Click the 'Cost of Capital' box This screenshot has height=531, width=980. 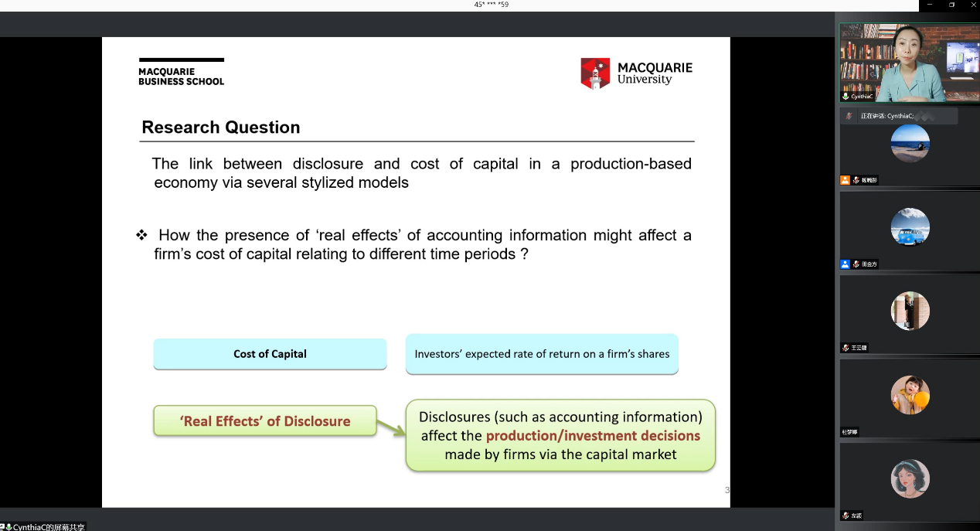pos(270,354)
